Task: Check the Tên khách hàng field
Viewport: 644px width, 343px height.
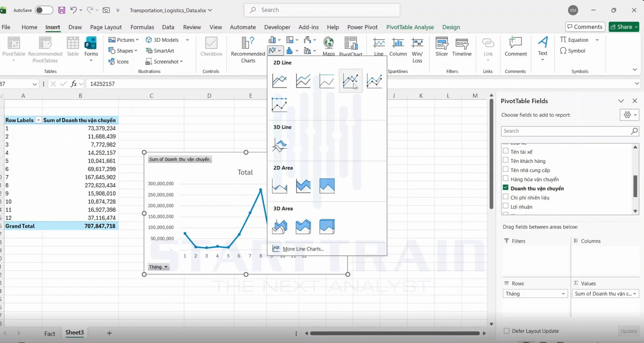Action: 506,160
